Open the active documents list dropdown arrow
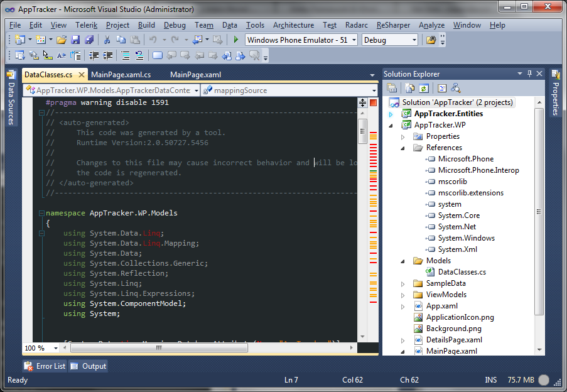This screenshot has height=392, width=567. point(372,75)
